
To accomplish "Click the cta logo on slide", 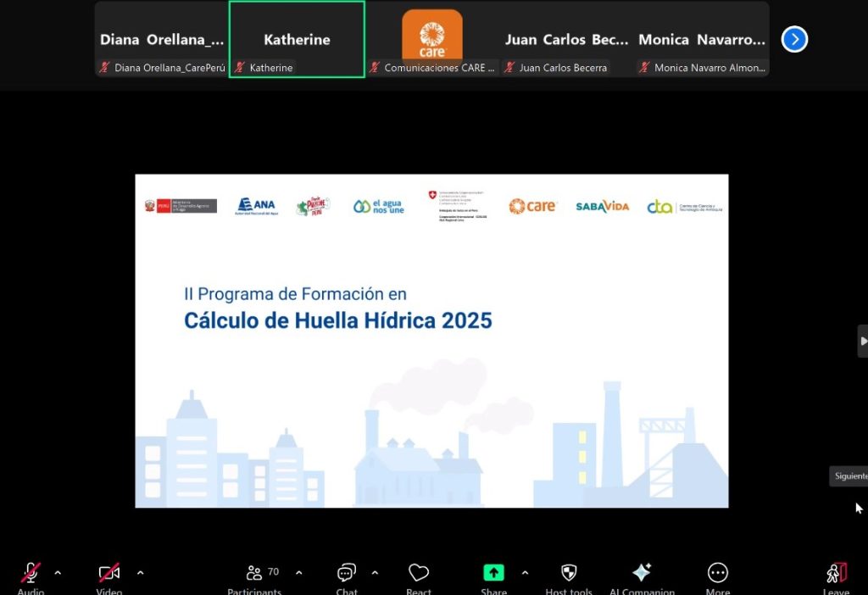I will (x=685, y=207).
